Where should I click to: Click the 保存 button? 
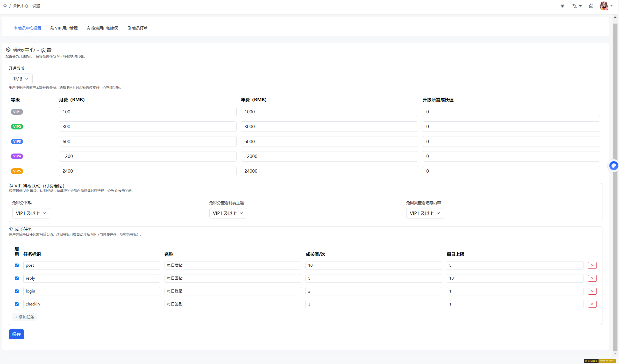(x=16, y=334)
